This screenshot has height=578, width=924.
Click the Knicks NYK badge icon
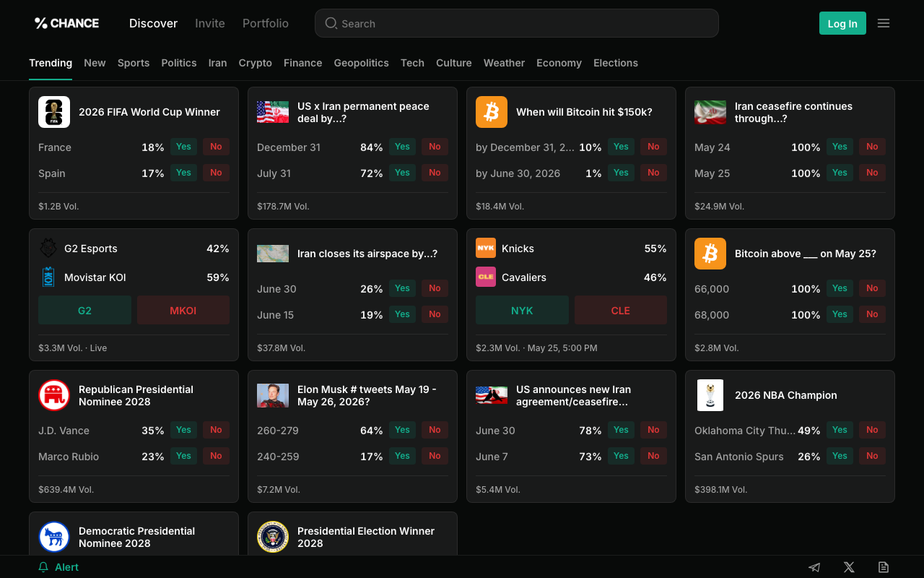pos(486,249)
